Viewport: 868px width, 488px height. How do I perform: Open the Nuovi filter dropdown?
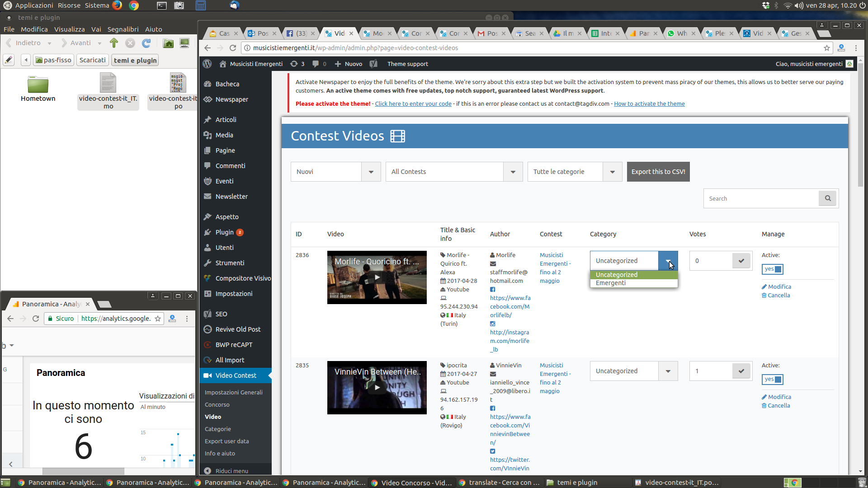(x=335, y=172)
